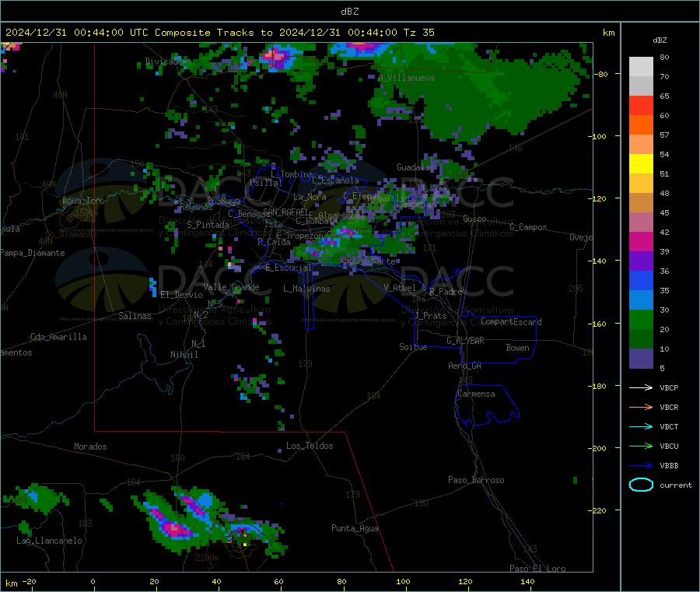The height and width of the screenshot is (592, 700).
Task: Click the Carmensa map label
Action: pos(476,394)
